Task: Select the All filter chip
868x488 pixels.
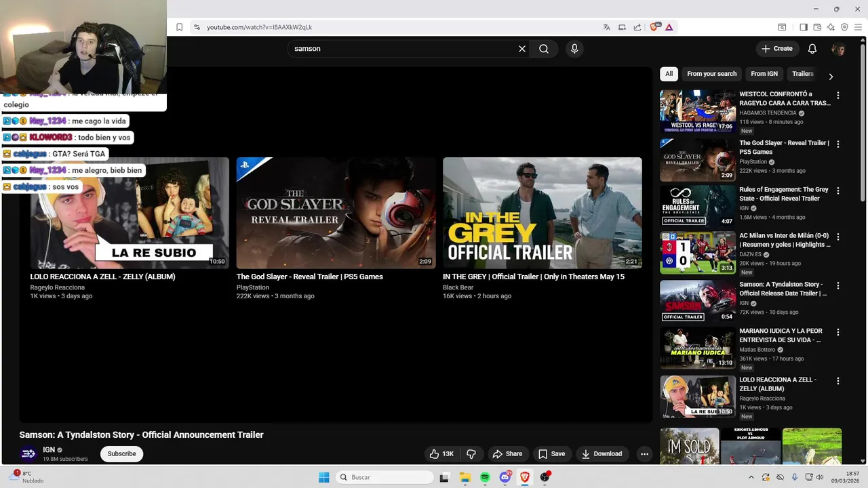Action: (669, 74)
